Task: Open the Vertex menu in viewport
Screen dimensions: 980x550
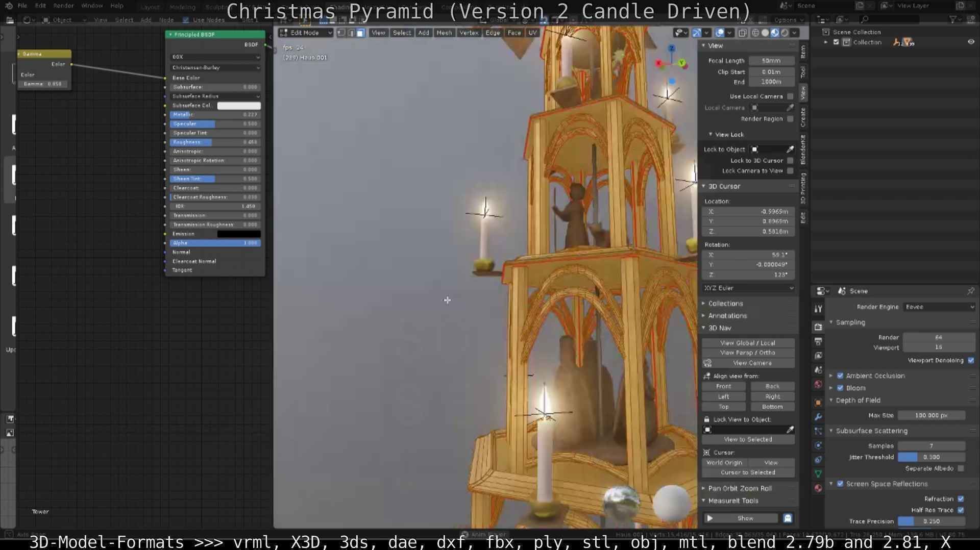Action: (469, 33)
